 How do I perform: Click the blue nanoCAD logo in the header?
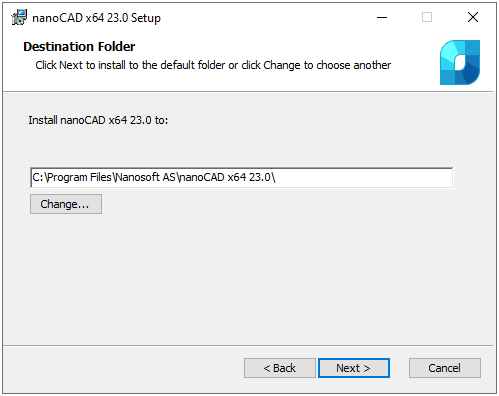(460, 62)
